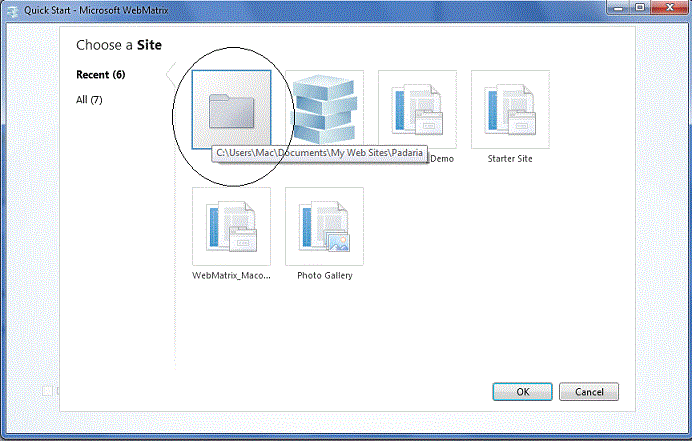692x441 pixels.
Task: Minimize the Quick Start WebMatrix window
Action: pyautogui.click(x=618, y=8)
